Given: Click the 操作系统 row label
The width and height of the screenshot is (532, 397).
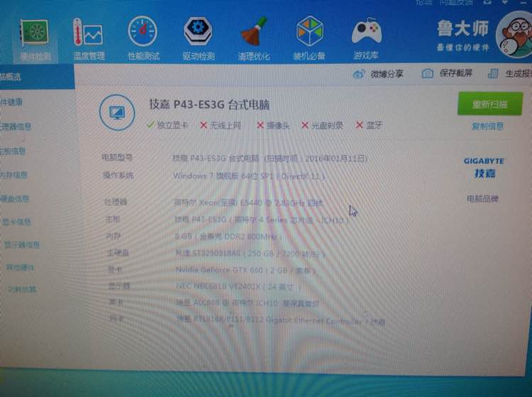Looking at the screenshot, I should 118,175.
